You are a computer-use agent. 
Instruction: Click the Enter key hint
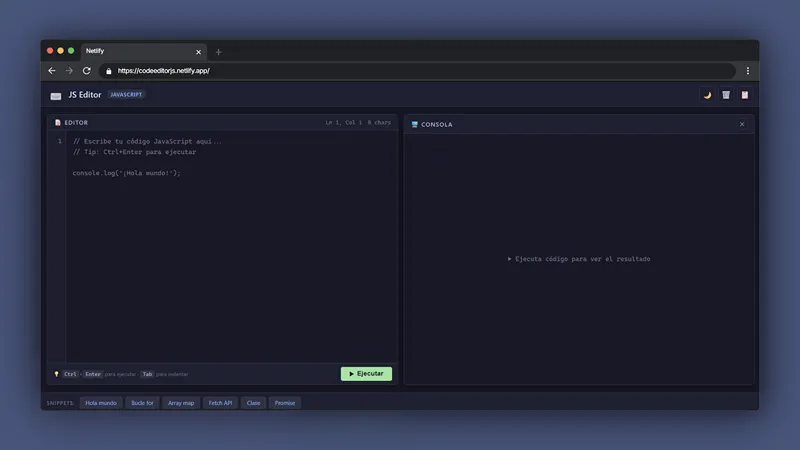[93, 374]
